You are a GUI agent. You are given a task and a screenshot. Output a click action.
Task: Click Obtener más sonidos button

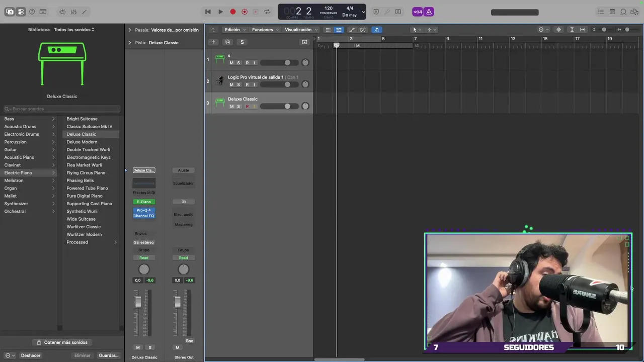point(62,342)
